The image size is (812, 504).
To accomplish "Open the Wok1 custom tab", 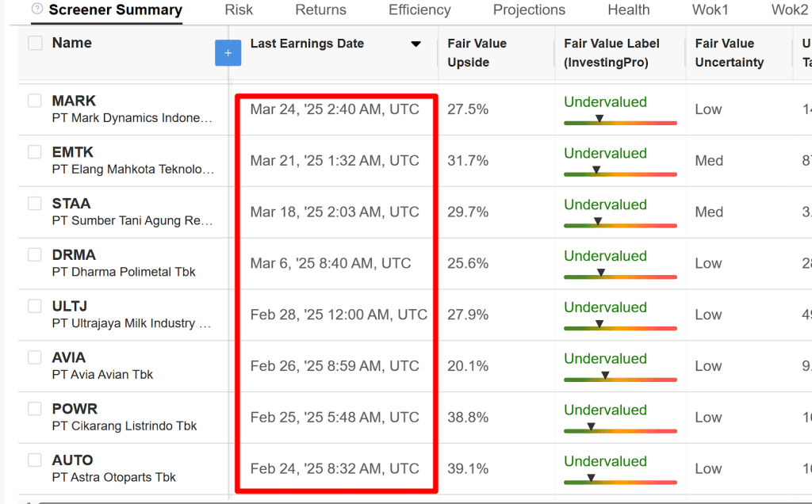I will (x=710, y=10).
